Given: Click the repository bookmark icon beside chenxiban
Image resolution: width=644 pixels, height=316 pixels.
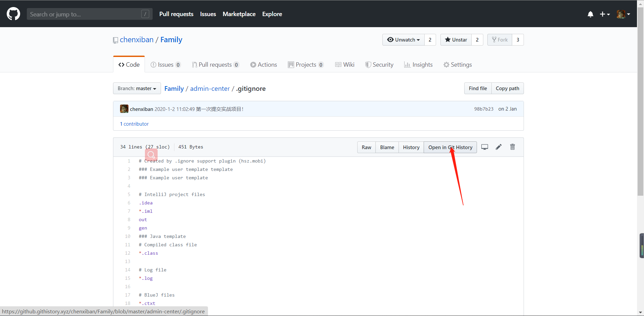Looking at the screenshot, I should (x=115, y=40).
